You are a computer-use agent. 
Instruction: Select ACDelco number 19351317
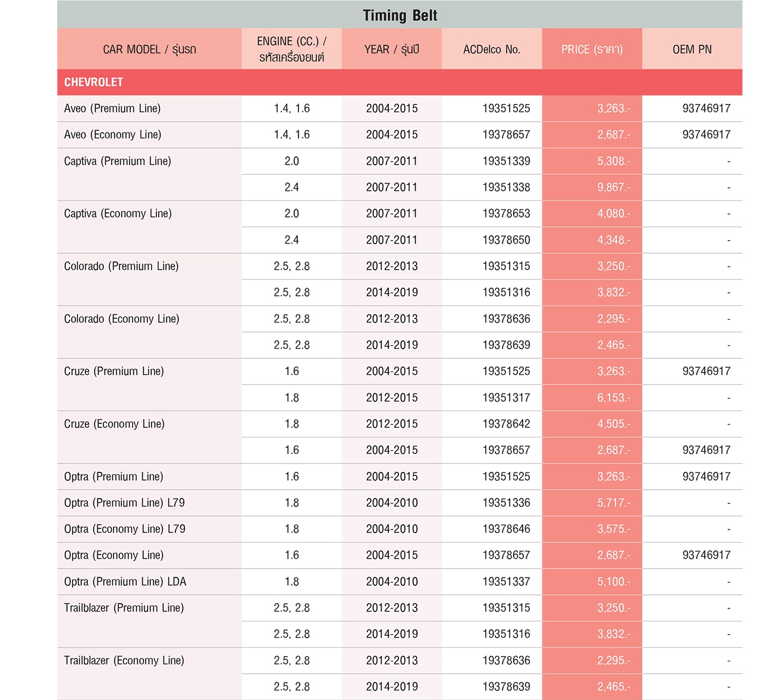click(x=506, y=398)
